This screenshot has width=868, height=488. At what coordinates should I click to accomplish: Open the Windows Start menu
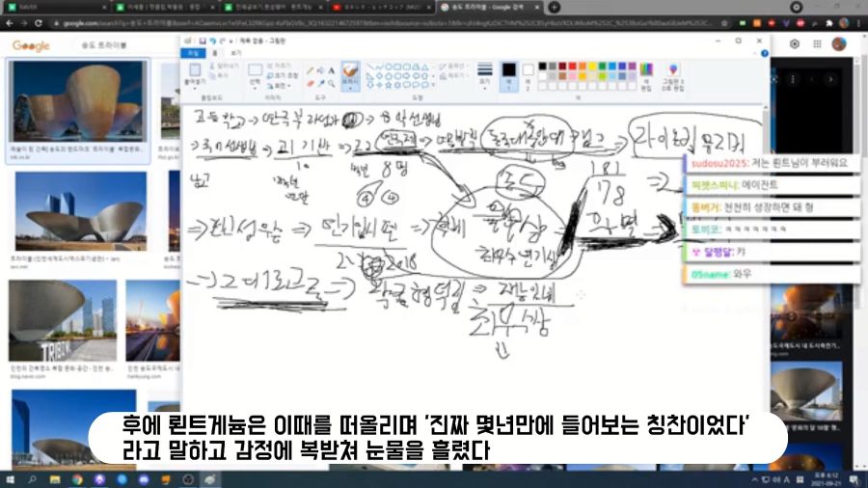click(10, 479)
